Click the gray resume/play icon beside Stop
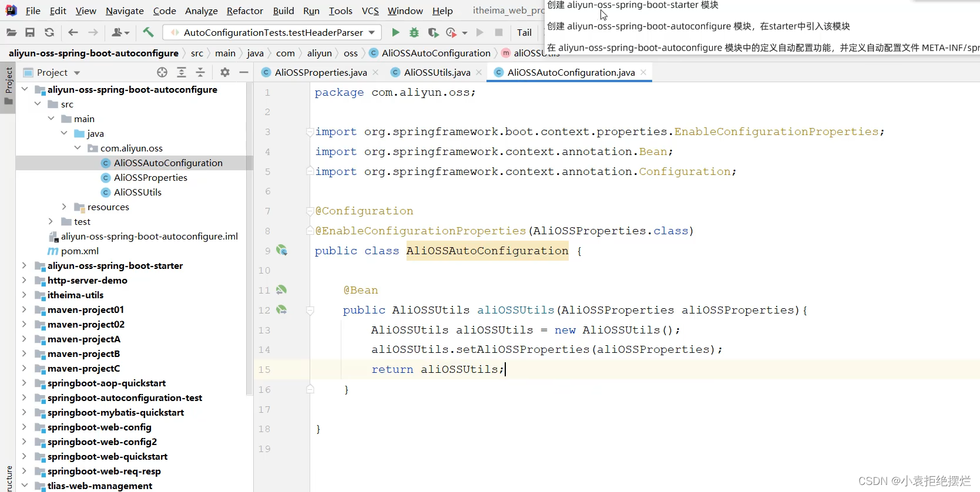This screenshot has width=980, height=492. click(480, 32)
